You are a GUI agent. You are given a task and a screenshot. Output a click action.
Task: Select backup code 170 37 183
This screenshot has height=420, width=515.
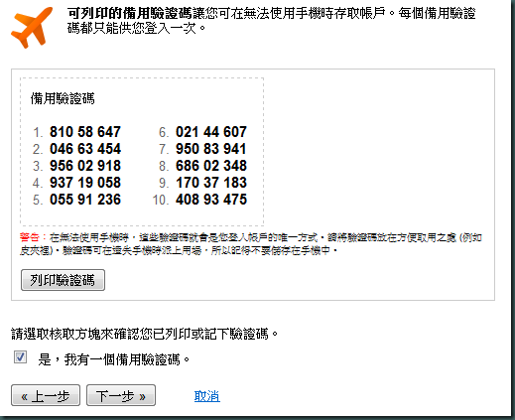(x=211, y=183)
